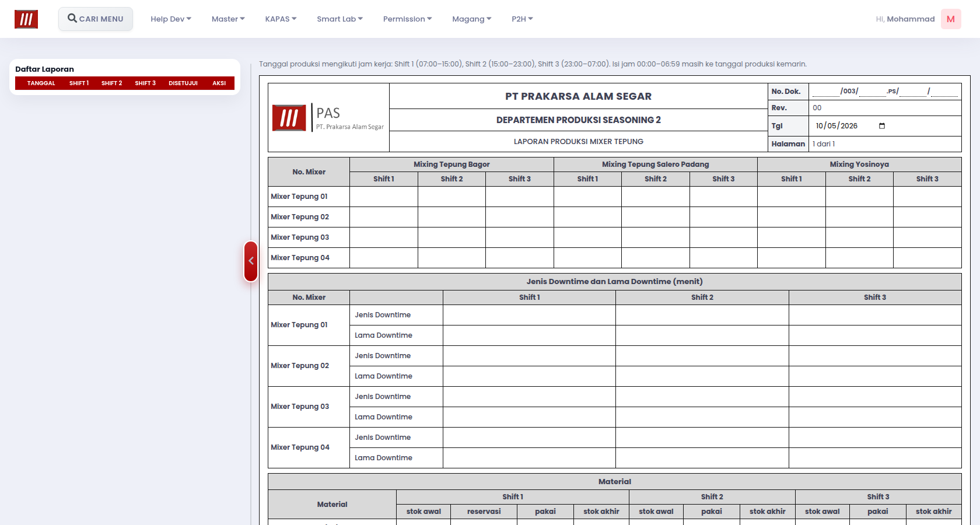Expand the Master dropdown menu

tap(228, 19)
